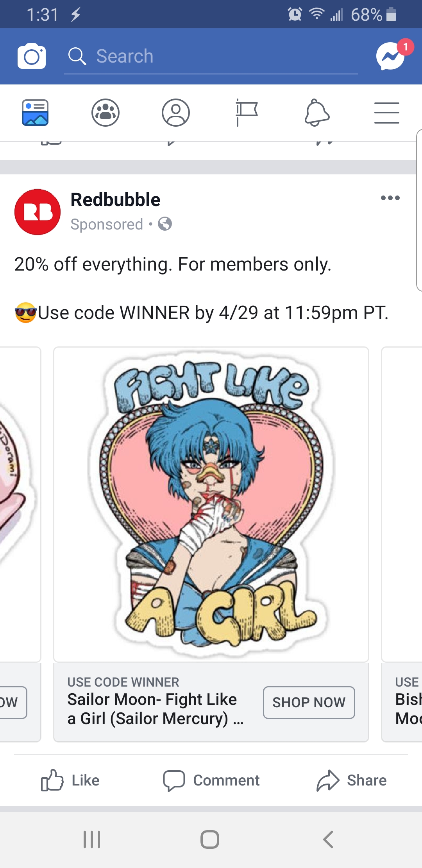Open the Sailor Moon product title
Image resolution: width=422 pixels, height=868 pixels.
tap(156, 709)
